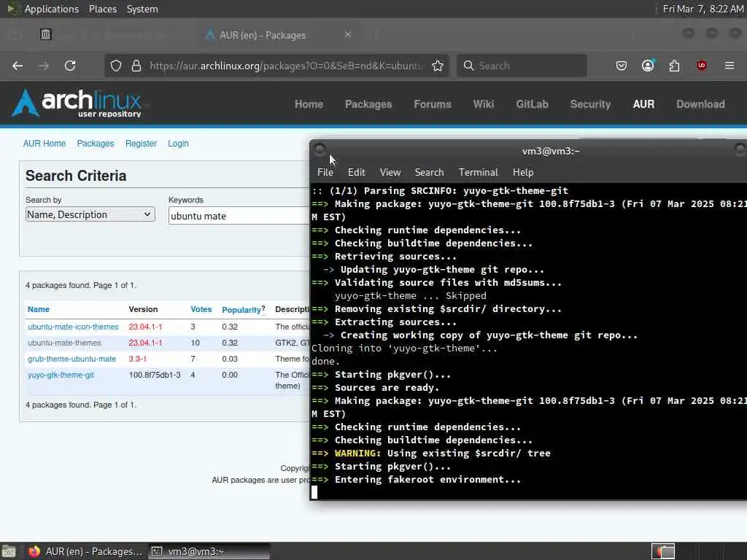Open the Search by dropdown
This screenshot has height=560, width=747.
point(90,215)
